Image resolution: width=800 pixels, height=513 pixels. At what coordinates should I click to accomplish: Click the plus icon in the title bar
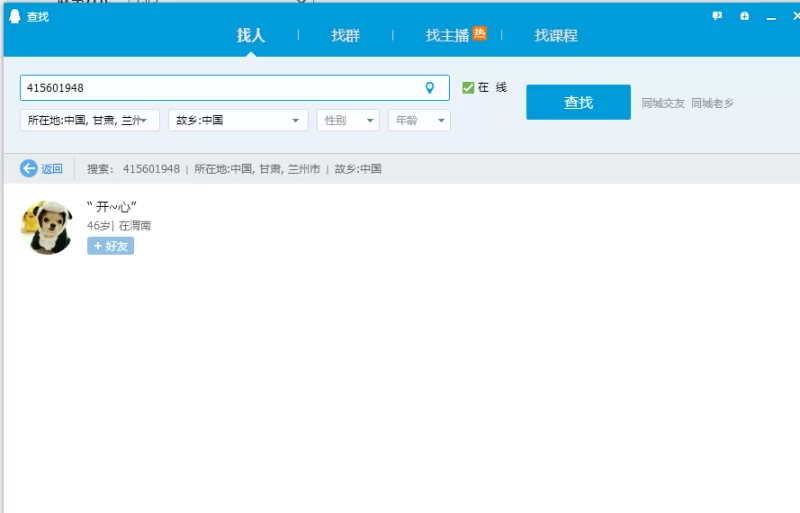coord(744,16)
